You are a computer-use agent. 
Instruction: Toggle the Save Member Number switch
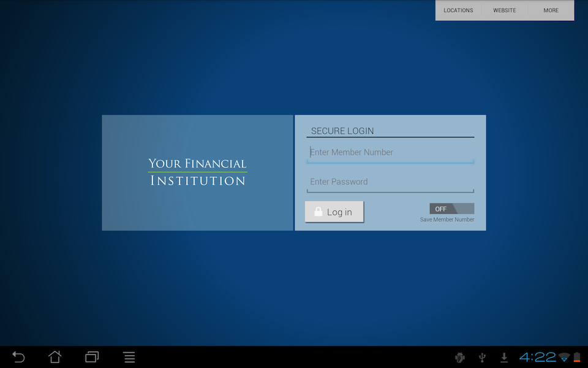(x=451, y=209)
